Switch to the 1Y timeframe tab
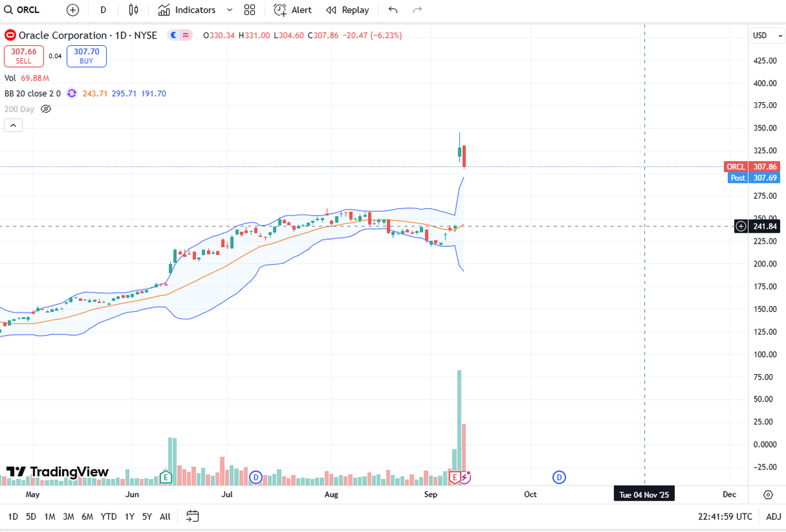The width and height of the screenshot is (786, 532). 130,516
